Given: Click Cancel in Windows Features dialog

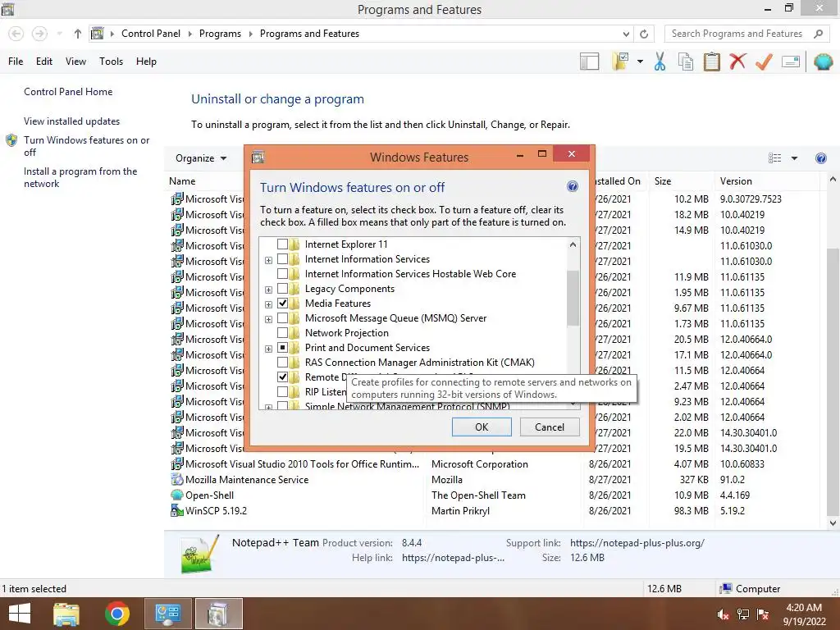Looking at the screenshot, I should [x=549, y=427].
